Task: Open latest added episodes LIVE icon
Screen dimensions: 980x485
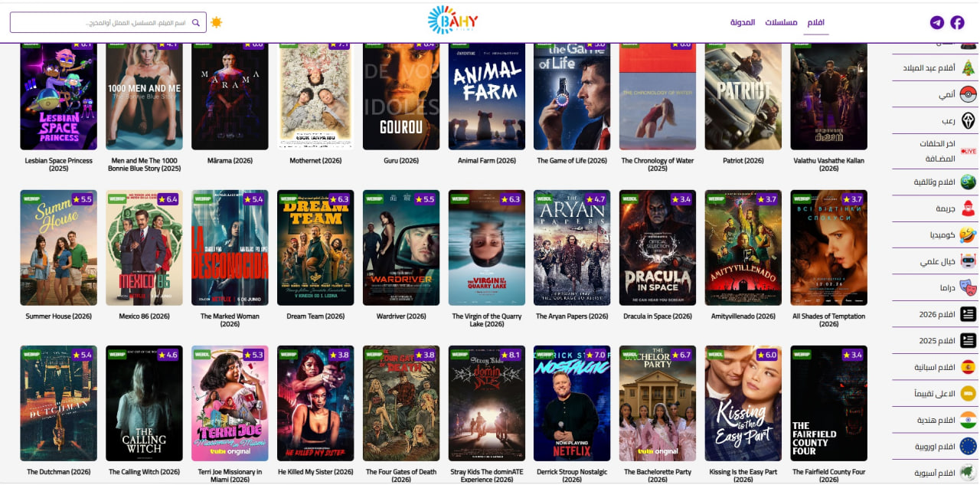Action: coord(969,151)
